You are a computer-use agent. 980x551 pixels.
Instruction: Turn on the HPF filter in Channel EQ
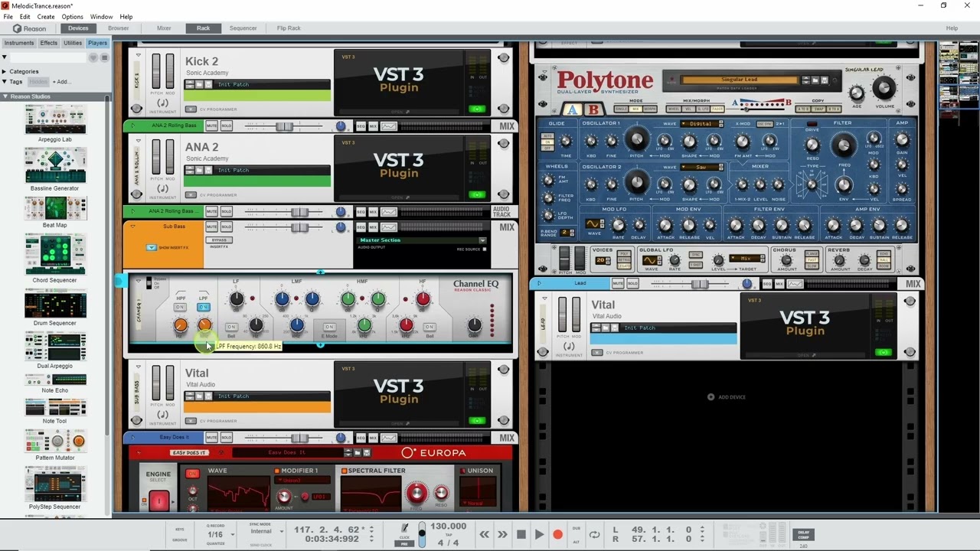(x=180, y=307)
